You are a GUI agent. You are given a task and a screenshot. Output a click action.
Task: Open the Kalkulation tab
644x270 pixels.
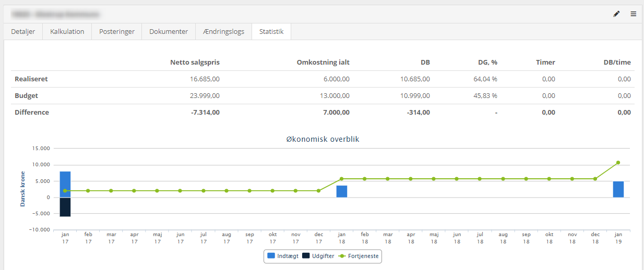[x=67, y=31]
